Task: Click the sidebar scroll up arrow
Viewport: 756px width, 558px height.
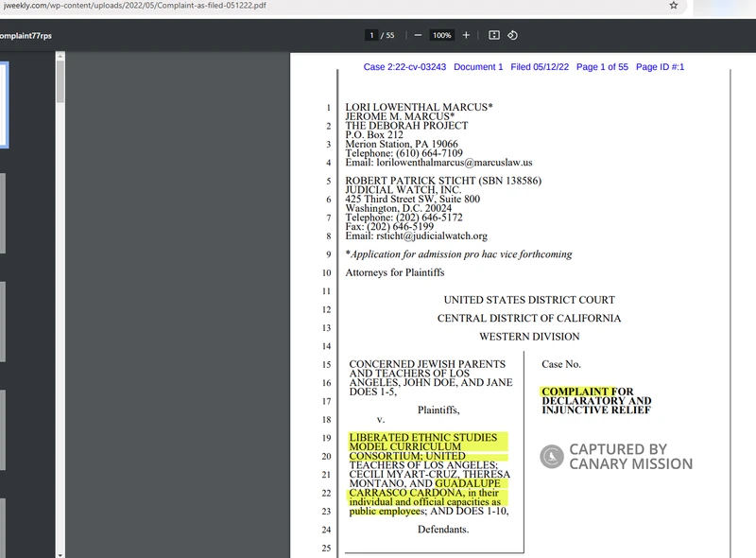Action: pos(60,56)
